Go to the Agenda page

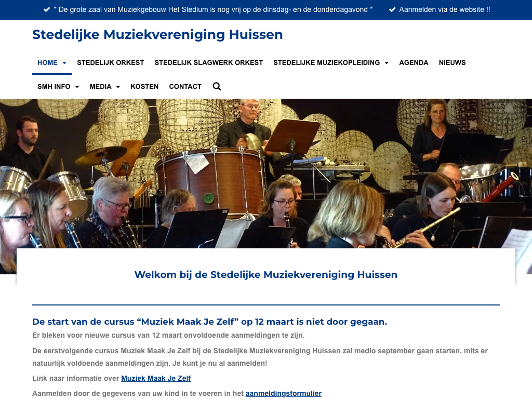(414, 63)
